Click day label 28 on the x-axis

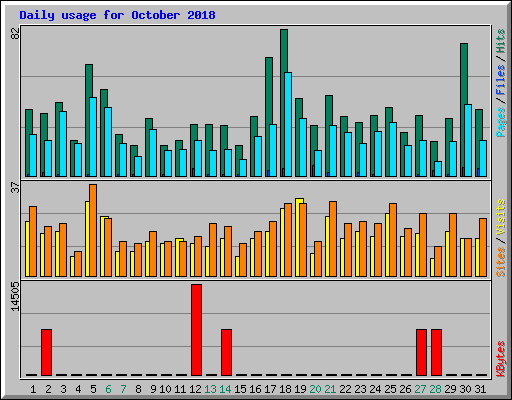[435, 389]
